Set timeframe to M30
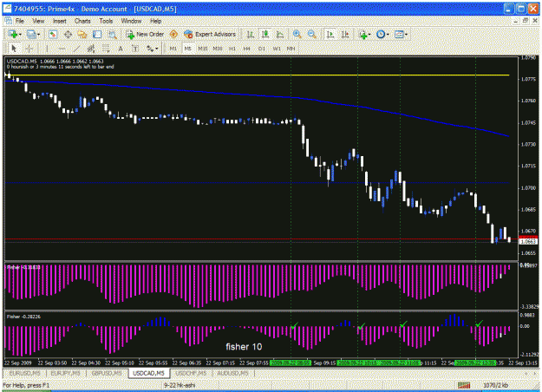This screenshot has width=542, height=392. click(x=218, y=49)
